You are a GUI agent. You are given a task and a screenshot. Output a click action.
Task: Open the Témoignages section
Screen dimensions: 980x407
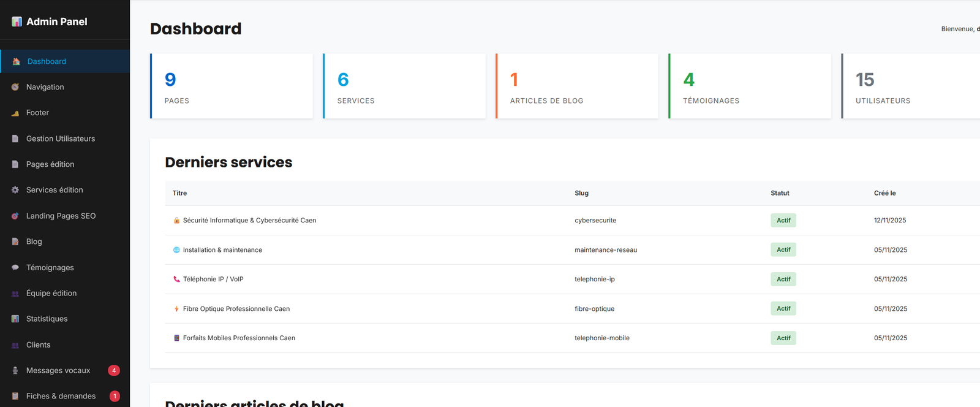pyautogui.click(x=65, y=267)
